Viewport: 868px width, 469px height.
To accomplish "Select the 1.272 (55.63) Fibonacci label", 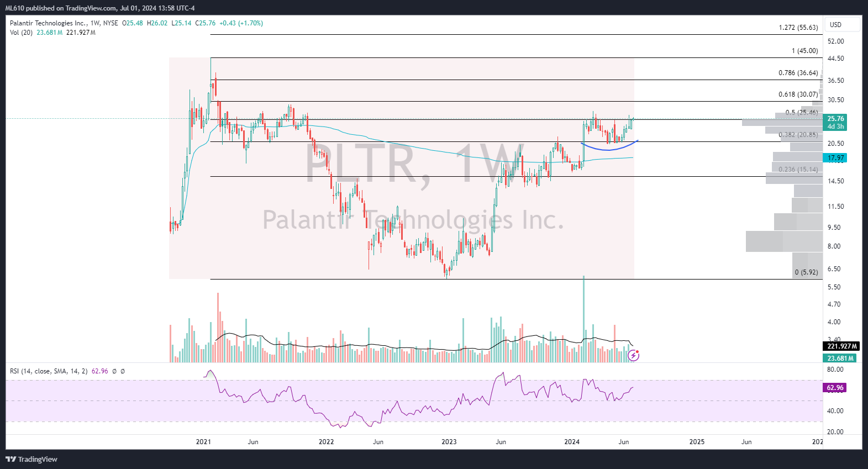I will tap(798, 28).
